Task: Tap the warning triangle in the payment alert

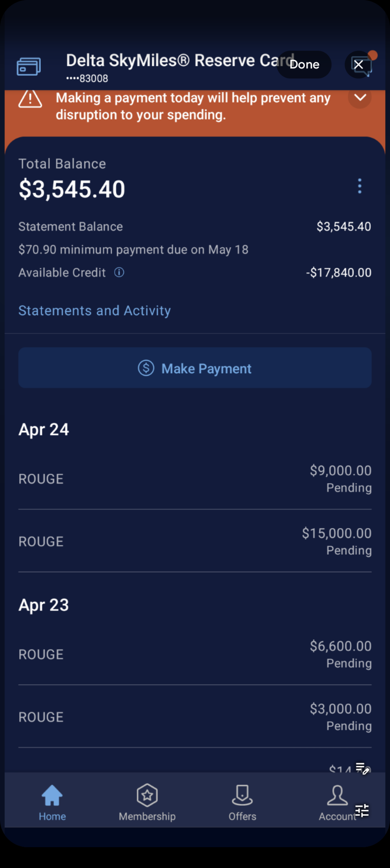Action: click(x=30, y=99)
